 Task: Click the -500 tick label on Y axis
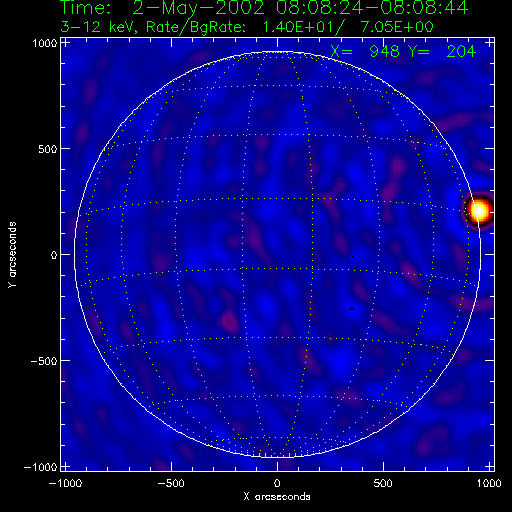point(44,361)
